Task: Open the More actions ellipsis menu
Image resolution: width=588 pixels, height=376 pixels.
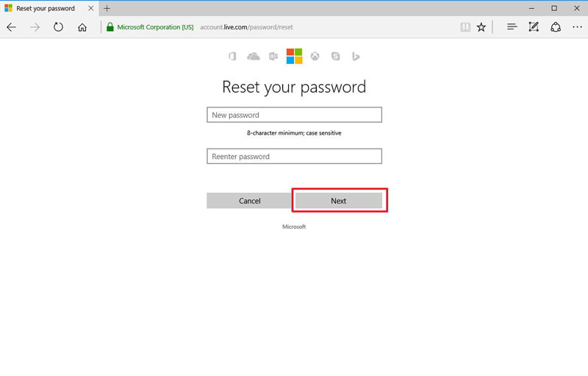Action: [x=577, y=27]
